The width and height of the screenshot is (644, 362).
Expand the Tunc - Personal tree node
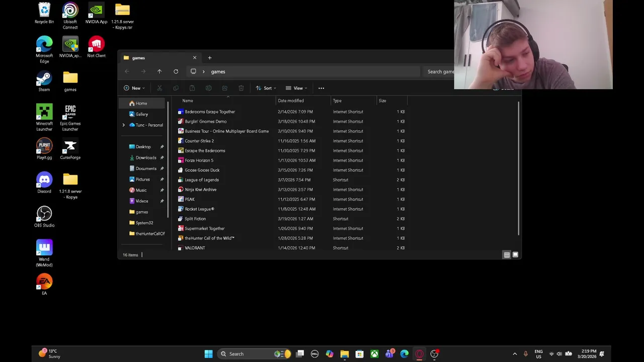point(124,125)
